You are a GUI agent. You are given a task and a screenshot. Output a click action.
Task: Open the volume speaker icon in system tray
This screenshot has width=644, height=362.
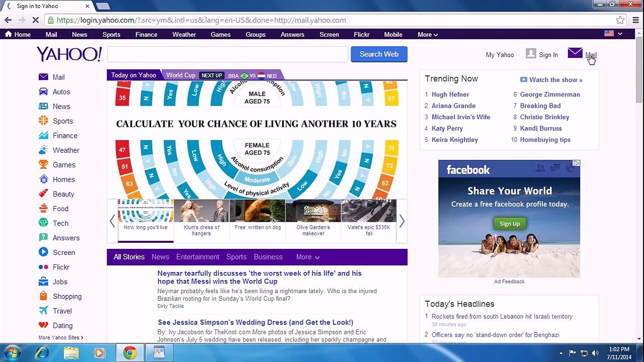coord(595,353)
